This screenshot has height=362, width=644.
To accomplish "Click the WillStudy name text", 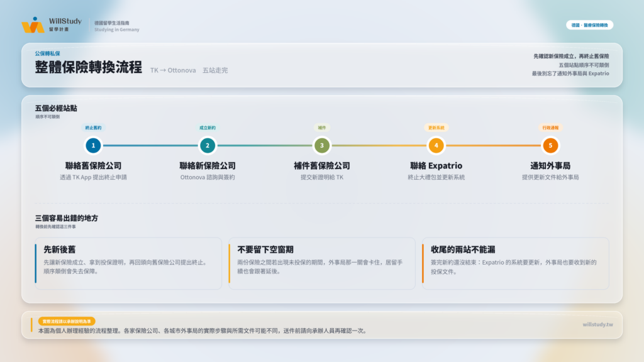I will pyautogui.click(x=65, y=21).
